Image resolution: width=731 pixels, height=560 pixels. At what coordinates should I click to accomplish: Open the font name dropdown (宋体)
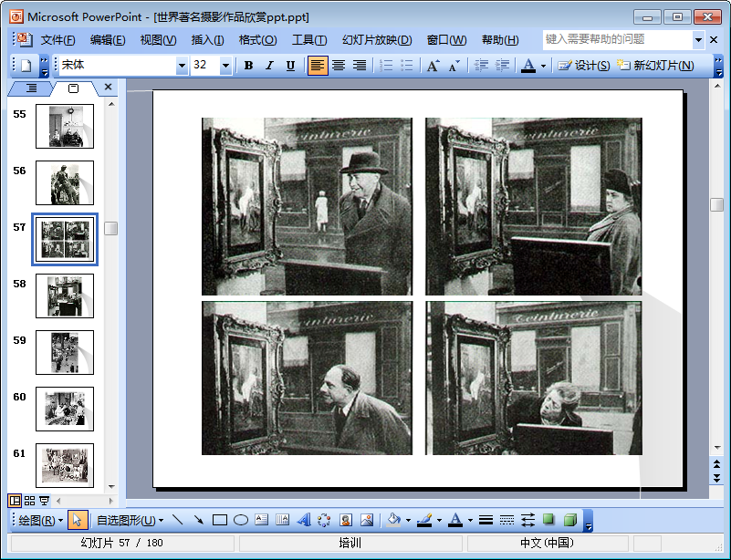182,66
